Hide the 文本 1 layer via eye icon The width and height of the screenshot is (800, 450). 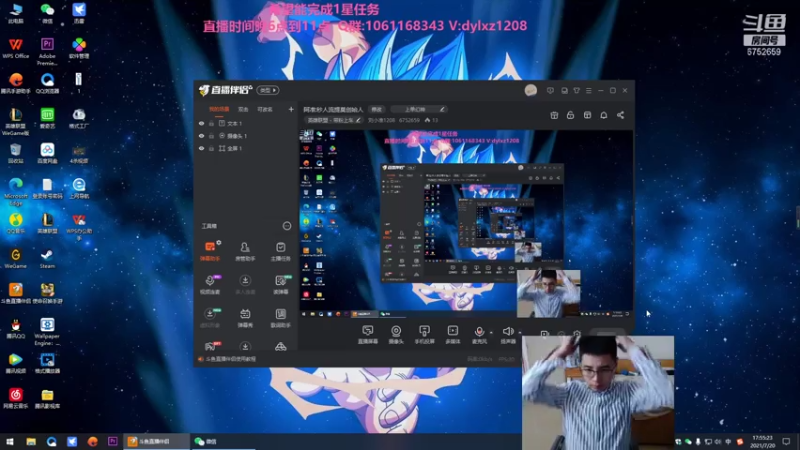(x=202, y=123)
